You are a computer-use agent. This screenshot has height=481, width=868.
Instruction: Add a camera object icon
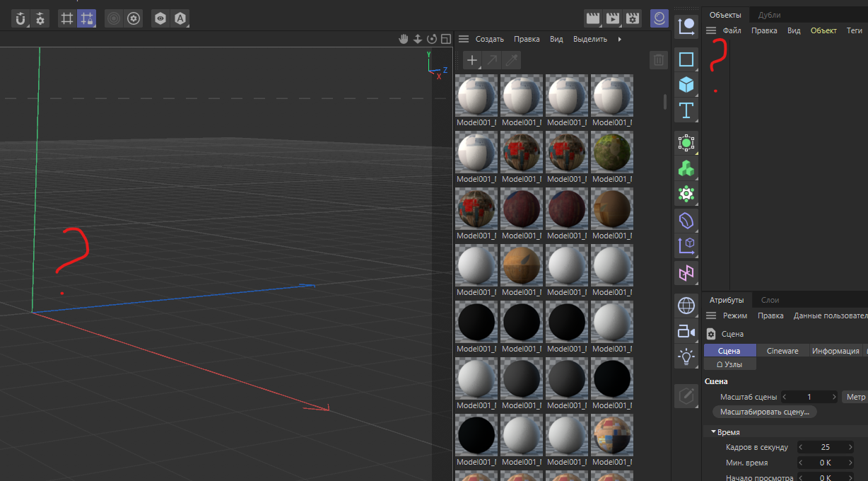point(686,331)
